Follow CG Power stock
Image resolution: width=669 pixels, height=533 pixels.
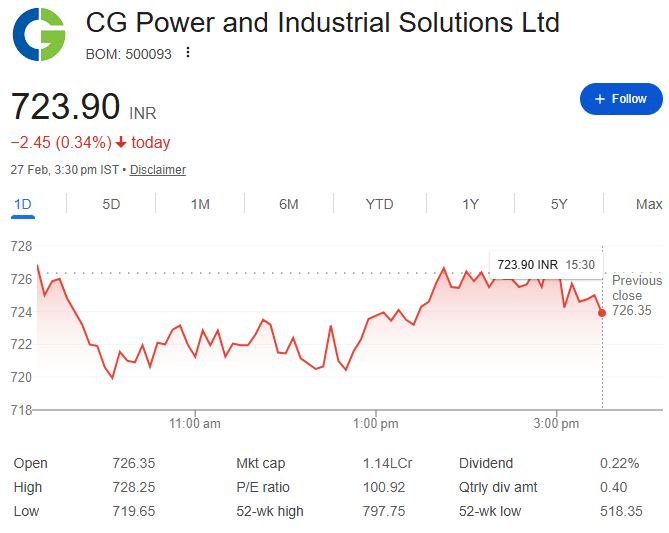pos(621,99)
